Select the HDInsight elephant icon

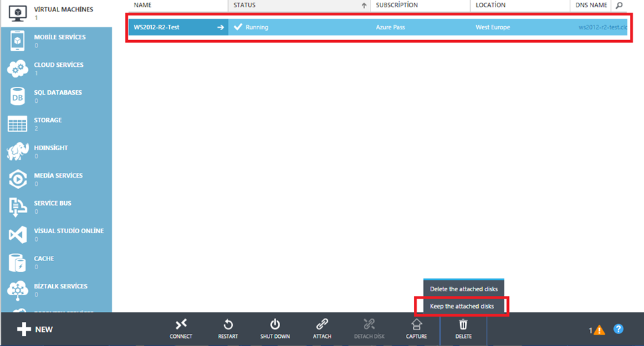(17, 152)
